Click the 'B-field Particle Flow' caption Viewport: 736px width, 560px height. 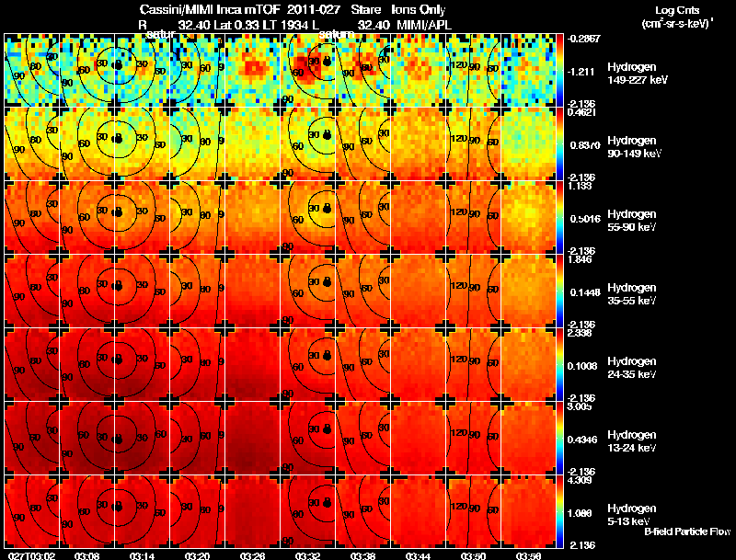pos(687,531)
